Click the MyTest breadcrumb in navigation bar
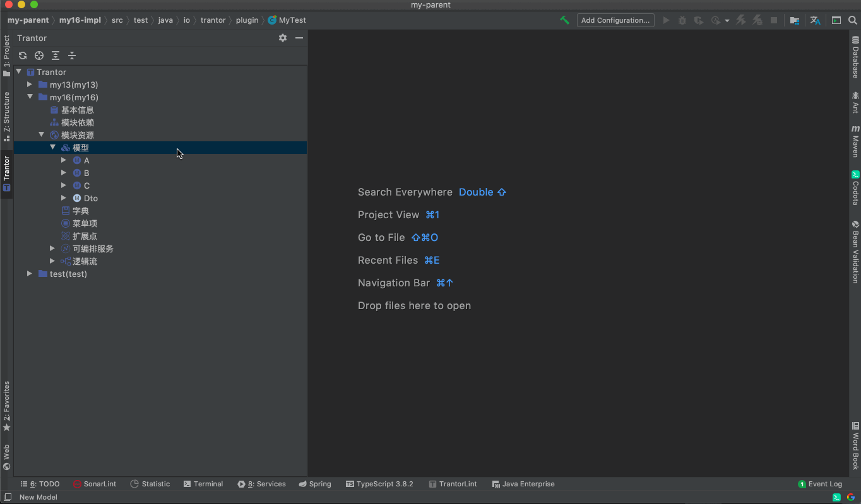861x504 pixels. coord(287,20)
